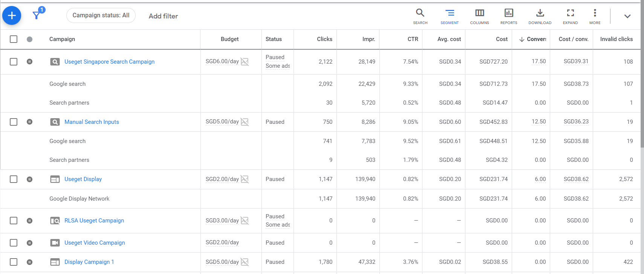Image resolution: width=644 pixels, height=274 pixels.
Task: Open Useget Video Campaign link
Action: coord(95,243)
